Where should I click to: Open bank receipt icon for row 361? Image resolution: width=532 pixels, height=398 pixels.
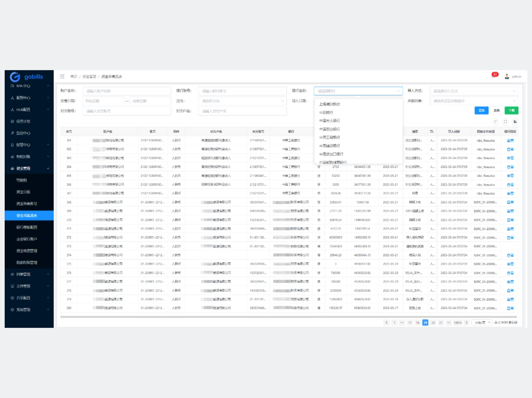tap(510, 140)
